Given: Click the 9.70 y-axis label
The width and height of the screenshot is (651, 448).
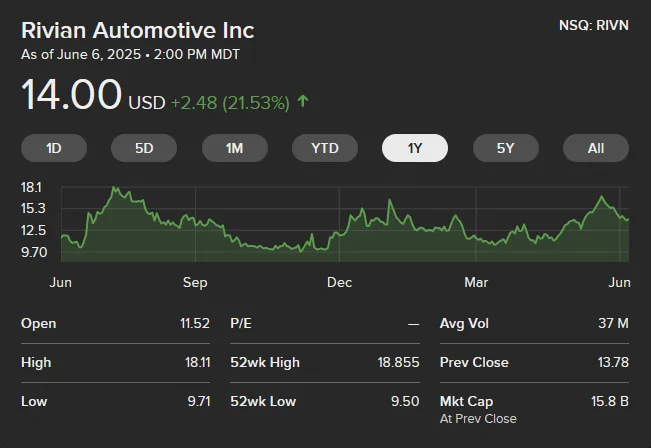Looking at the screenshot, I should (x=34, y=252).
